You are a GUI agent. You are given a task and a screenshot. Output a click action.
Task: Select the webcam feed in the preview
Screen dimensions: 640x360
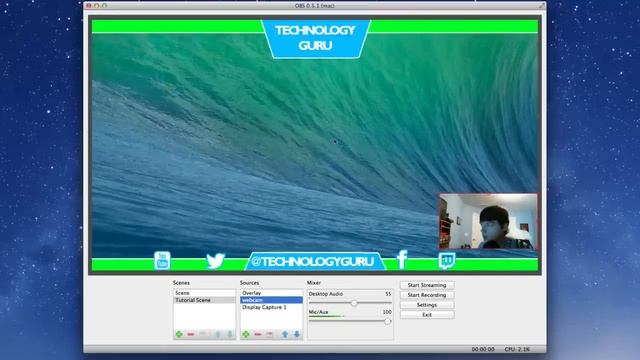tap(488, 221)
